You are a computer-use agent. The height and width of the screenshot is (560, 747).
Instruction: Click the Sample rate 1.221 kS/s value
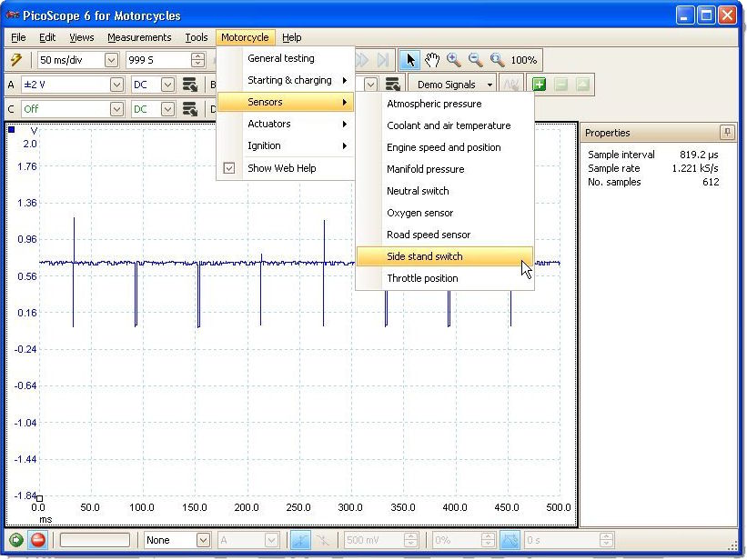tap(695, 168)
